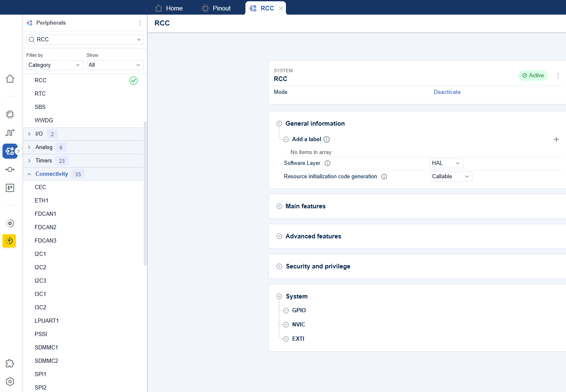Open the clock signal sidebar icon
This screenshot has width=566, height=392.
point(10,133)
